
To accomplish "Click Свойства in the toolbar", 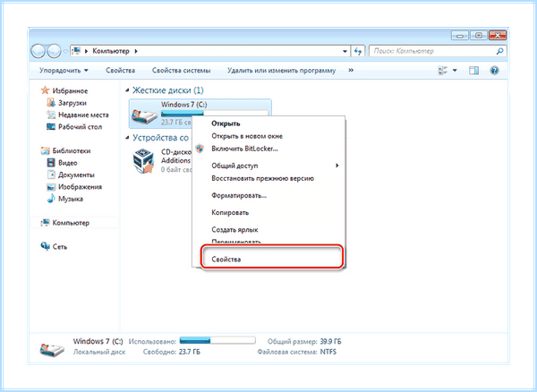I will [x=120, y=71].
